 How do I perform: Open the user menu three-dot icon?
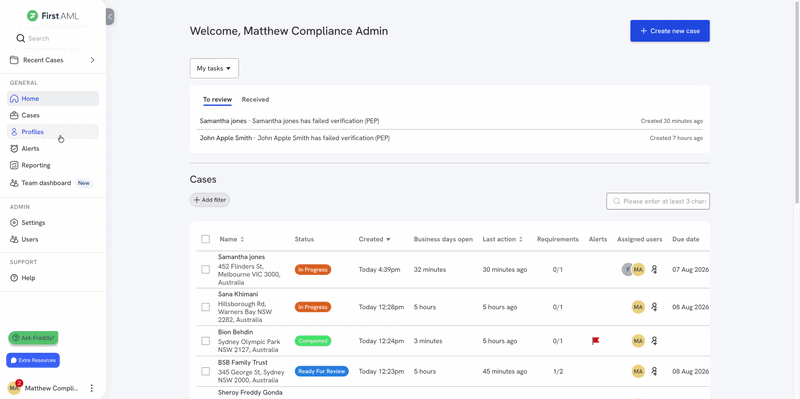click(91, 388)
